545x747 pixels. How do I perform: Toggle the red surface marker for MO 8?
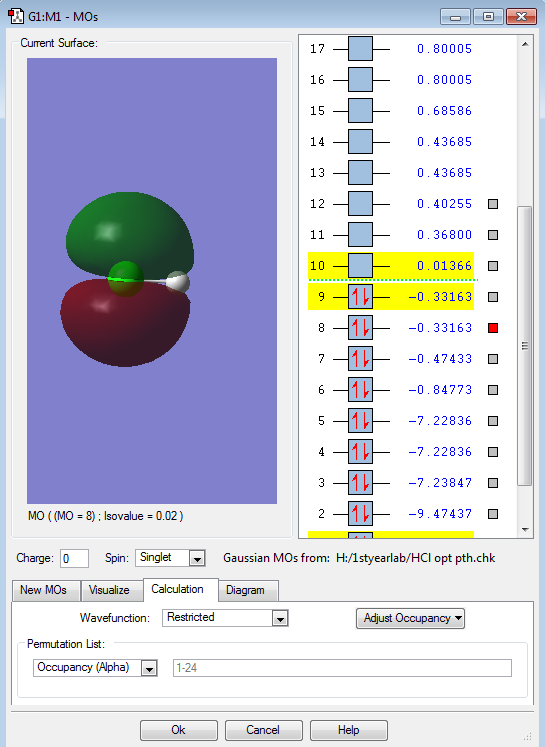pyautogui.click(x=493, y=328)
